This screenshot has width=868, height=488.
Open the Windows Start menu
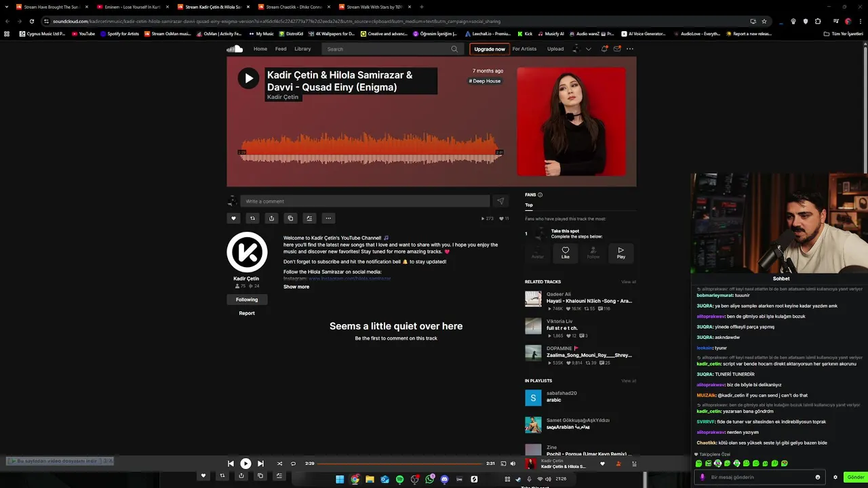click(340, 479)
